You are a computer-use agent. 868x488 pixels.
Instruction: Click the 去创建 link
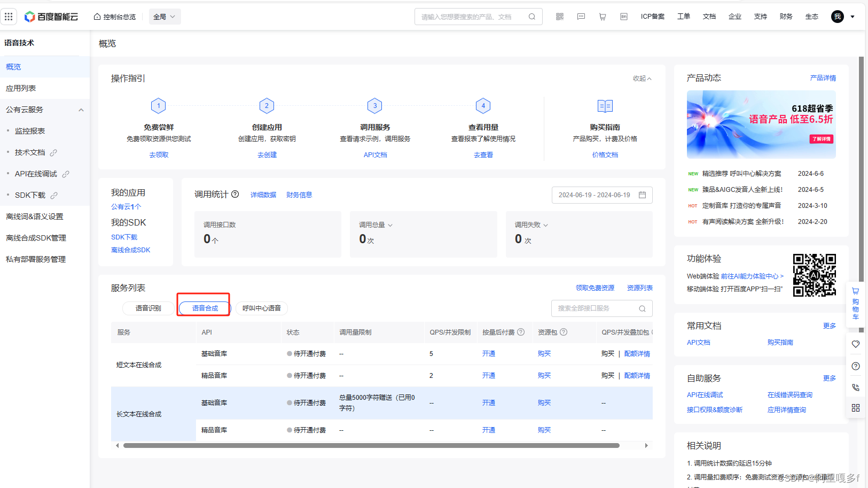tap(267, 155)
